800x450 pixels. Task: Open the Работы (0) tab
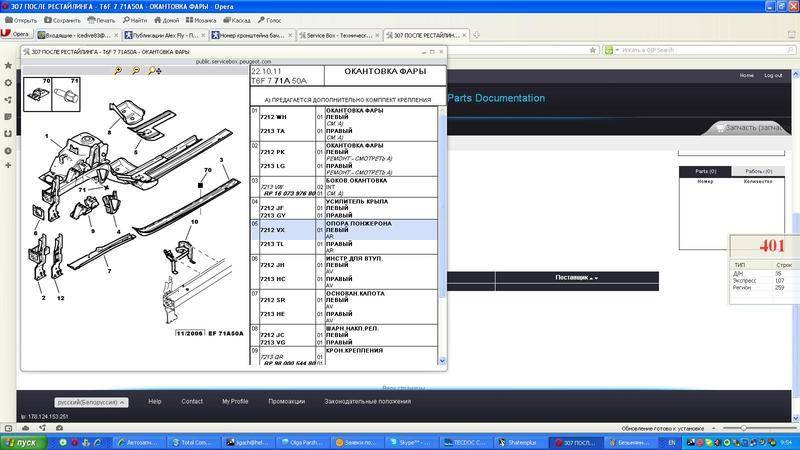[x=757, y=171]
